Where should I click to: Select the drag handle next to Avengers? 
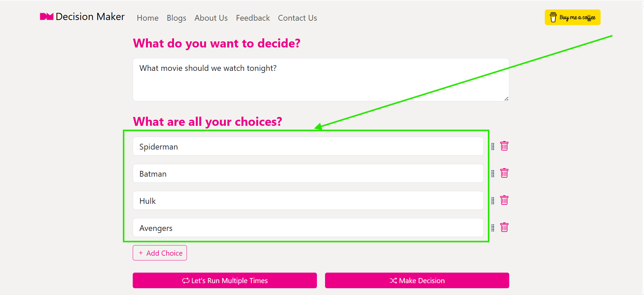pos(493,228)
